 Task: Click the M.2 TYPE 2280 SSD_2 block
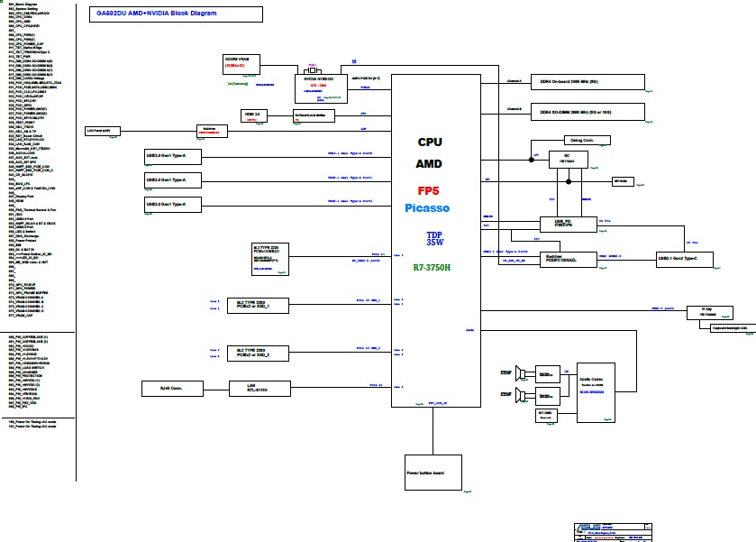click(258, 354)
